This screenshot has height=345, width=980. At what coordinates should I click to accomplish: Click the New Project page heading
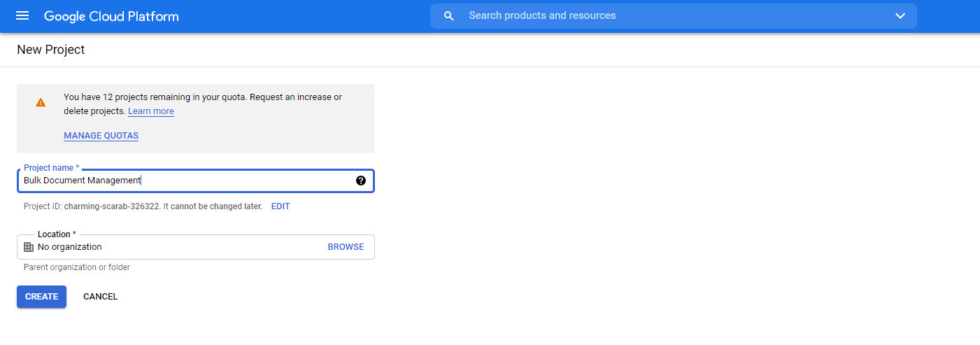point(51,50)
